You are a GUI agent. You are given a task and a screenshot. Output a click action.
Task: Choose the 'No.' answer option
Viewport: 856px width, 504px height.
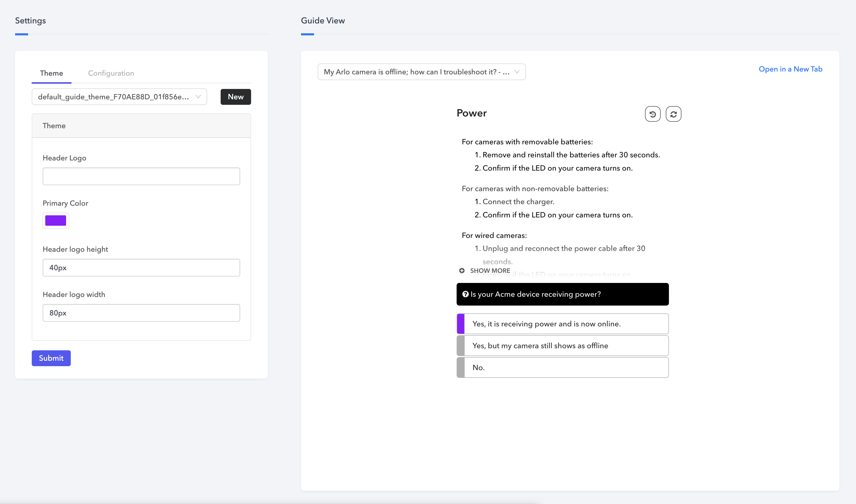click(x=562, y=367)
